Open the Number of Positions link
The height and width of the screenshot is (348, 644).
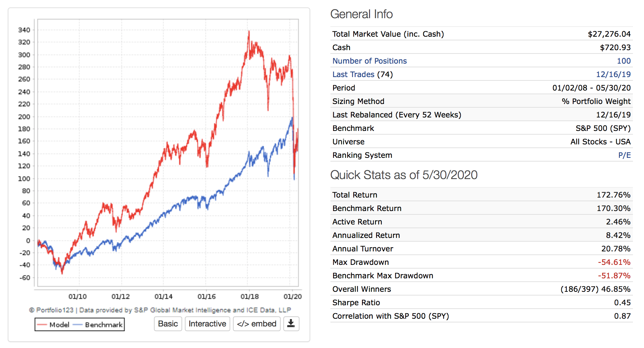369,61
